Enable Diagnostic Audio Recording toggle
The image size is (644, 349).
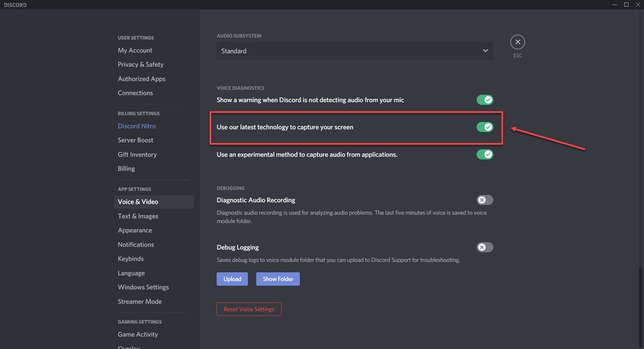point(485,200)
